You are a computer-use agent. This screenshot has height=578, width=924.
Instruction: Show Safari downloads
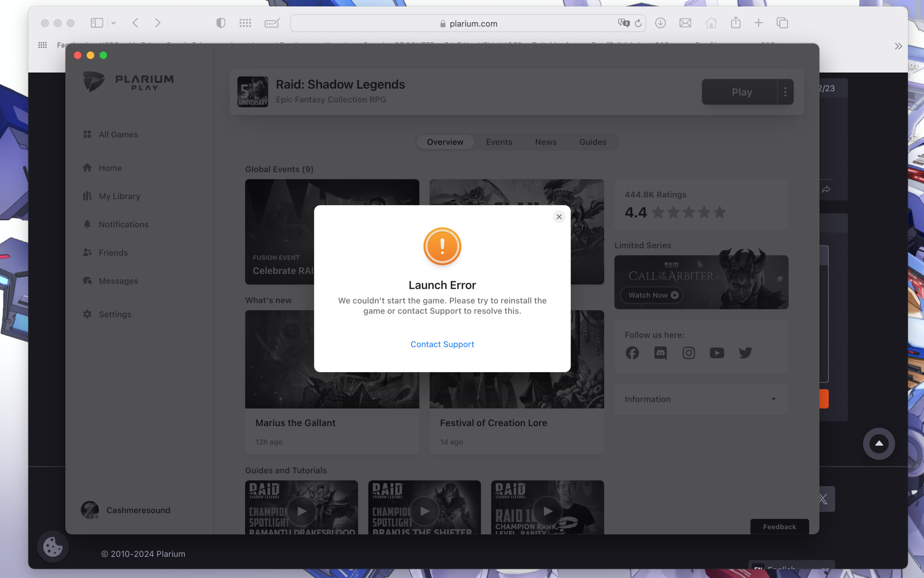coord(660,23)
